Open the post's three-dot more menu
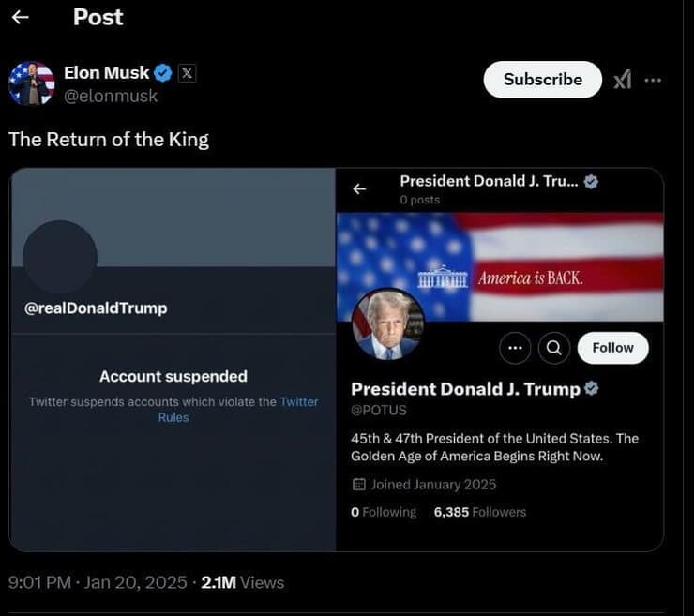694x616 pixels. click(x=653, y=80)
